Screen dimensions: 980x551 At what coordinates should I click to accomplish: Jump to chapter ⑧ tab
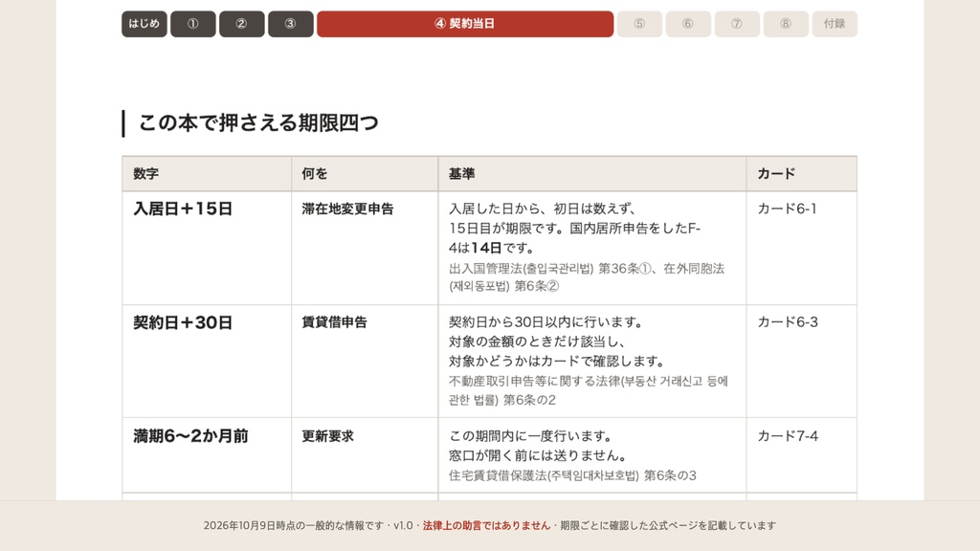pos(786,24)
